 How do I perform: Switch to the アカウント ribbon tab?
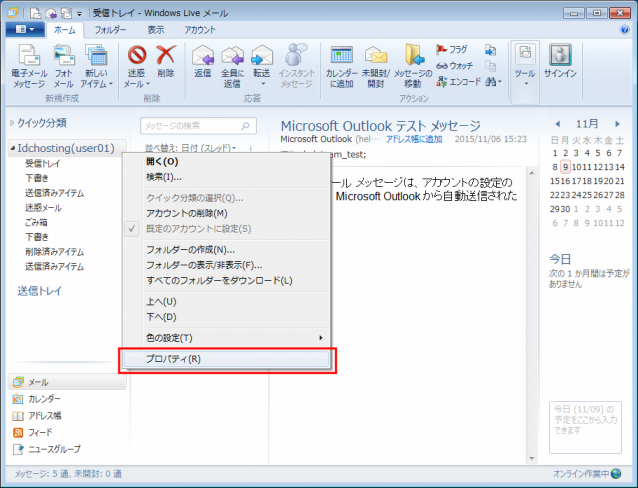click(x=199, y=30)
